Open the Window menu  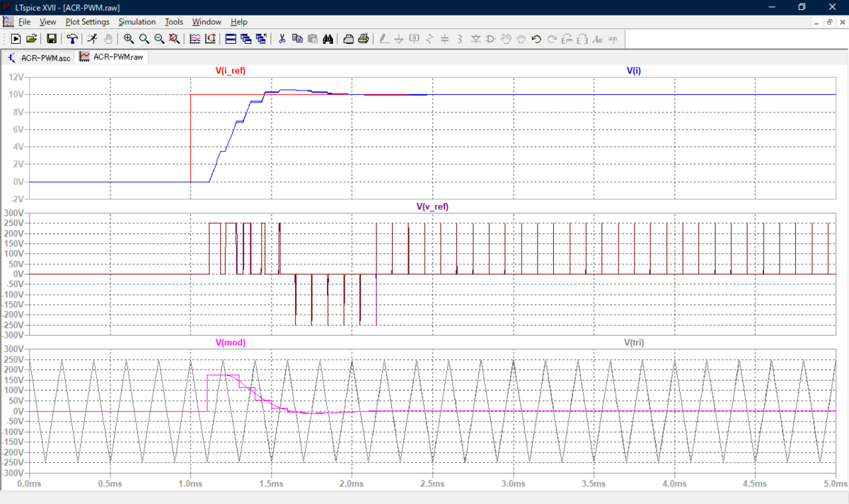point(206,22)
